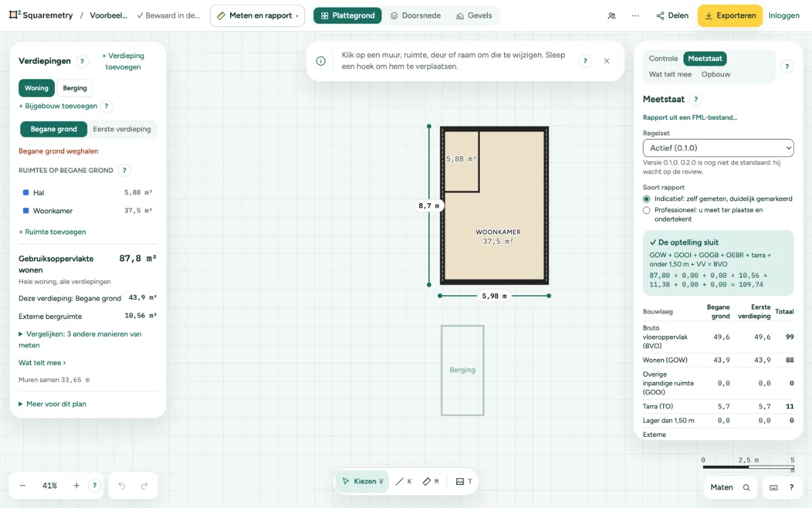Viewport: 812px width, 508px height.
Task: Dismiss the hint banner with X
Action: 606,61
